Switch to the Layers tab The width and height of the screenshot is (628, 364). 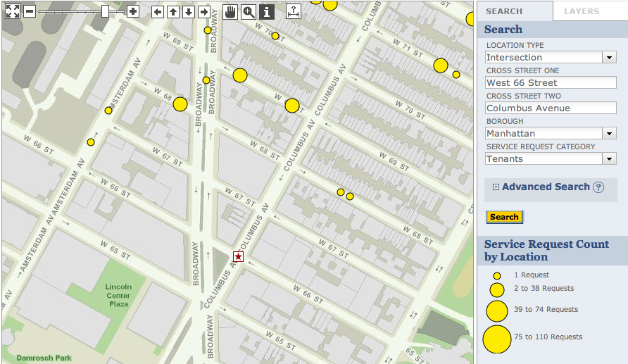(x=582, y=11)
